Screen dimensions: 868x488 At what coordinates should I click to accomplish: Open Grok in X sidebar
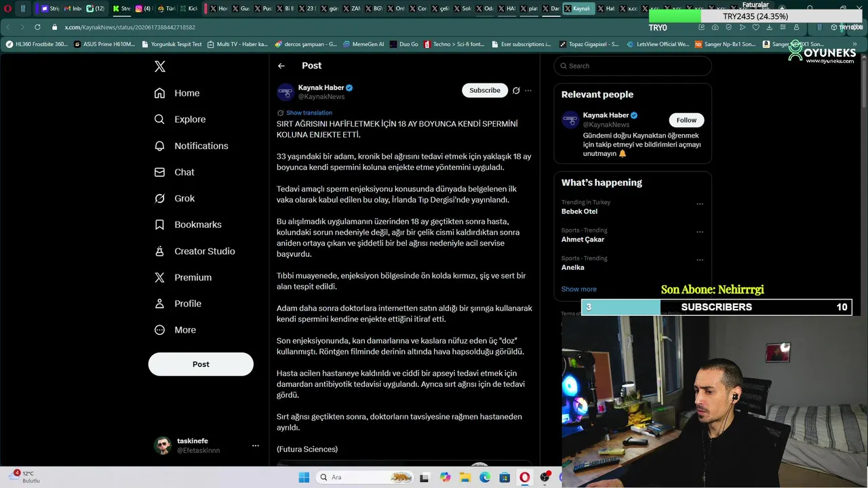[174, 199]
